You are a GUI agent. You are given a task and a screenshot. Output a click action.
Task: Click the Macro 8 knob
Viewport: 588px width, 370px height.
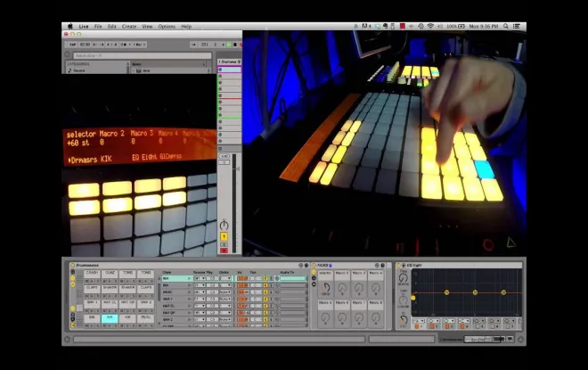click(x=375, y=317)
